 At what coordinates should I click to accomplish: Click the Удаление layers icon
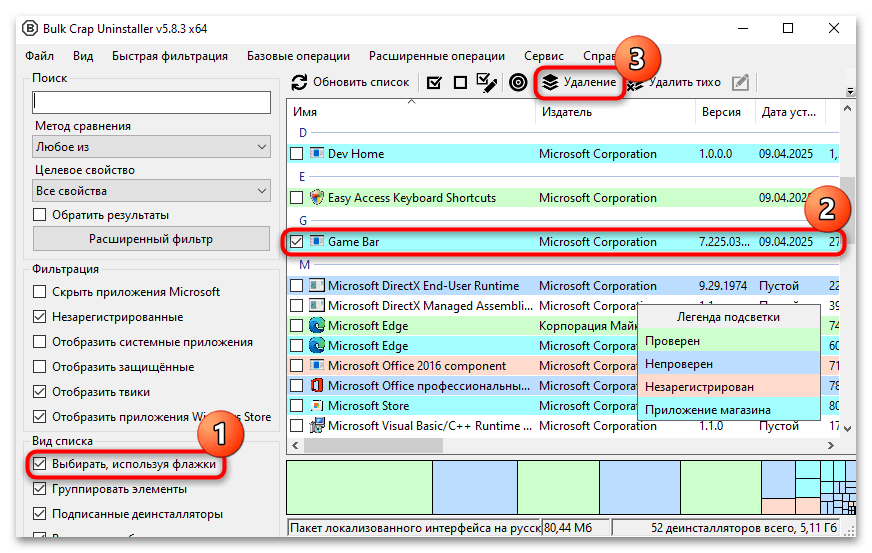[x=550, y=82]
